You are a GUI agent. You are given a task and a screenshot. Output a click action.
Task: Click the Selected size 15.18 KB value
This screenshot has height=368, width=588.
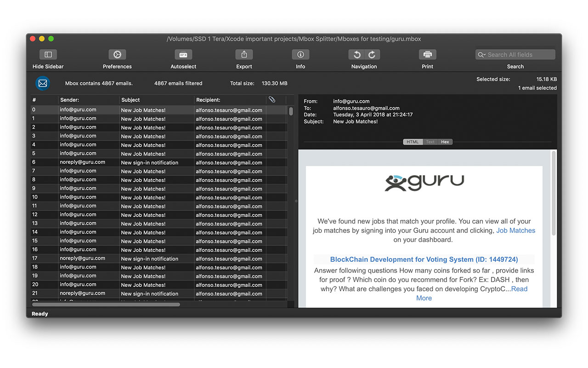coord(546,79)
